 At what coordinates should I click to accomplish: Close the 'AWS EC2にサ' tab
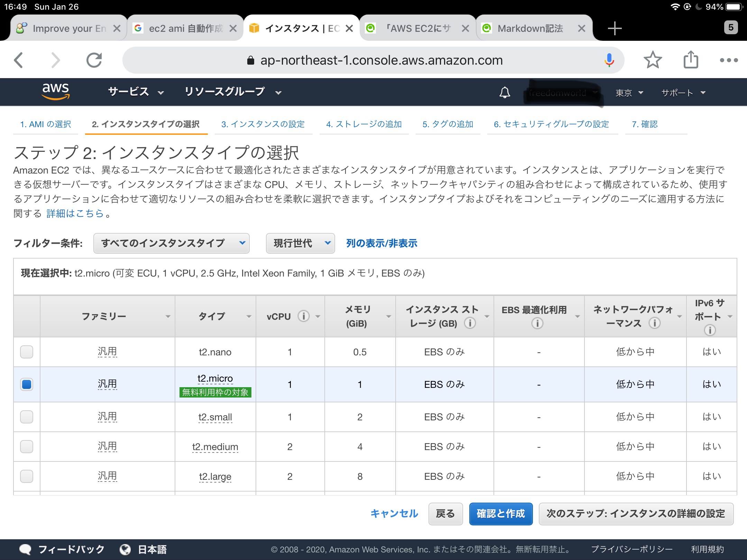click(x=465, y=28)
